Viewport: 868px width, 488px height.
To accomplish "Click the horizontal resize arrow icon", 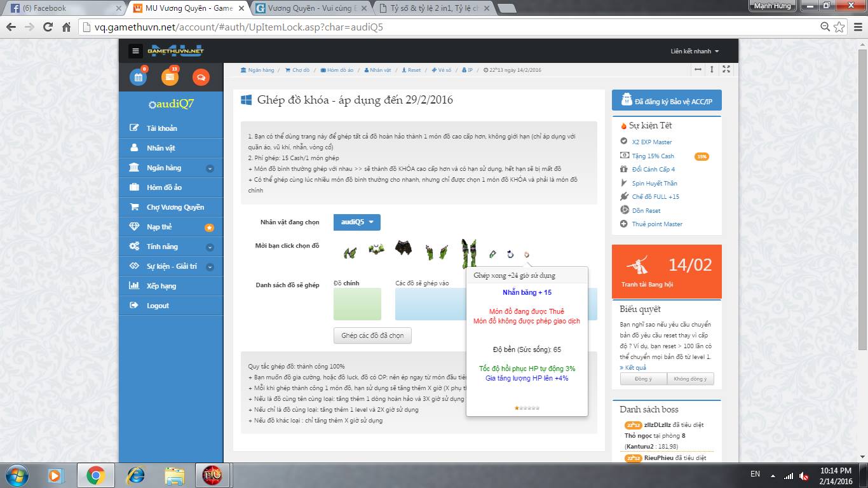I will [698, 69].
